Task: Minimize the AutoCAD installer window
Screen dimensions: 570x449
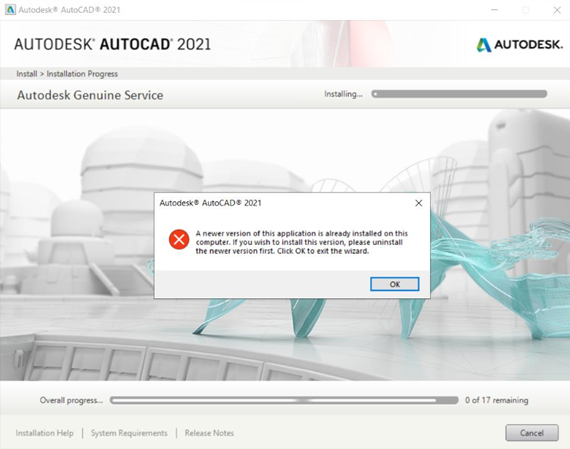Action: 494,10
